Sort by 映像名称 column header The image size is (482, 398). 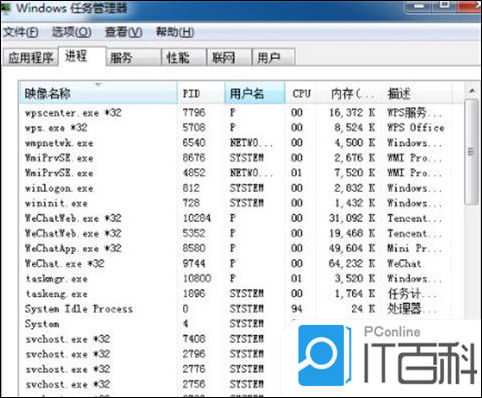coord(98,93)
